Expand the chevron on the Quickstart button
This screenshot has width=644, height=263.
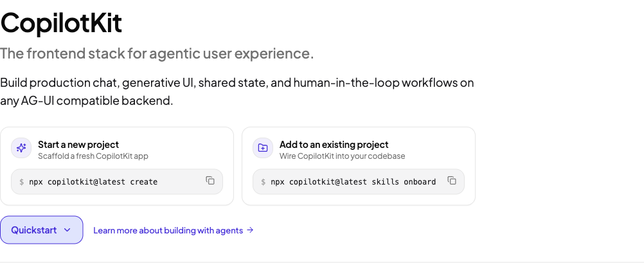pyautogui.click(x=67, y=230)
